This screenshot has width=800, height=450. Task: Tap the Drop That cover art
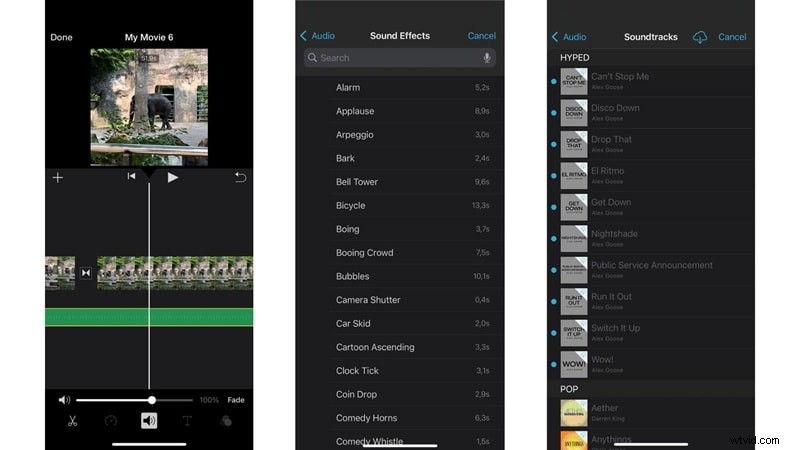coord(573,144)
